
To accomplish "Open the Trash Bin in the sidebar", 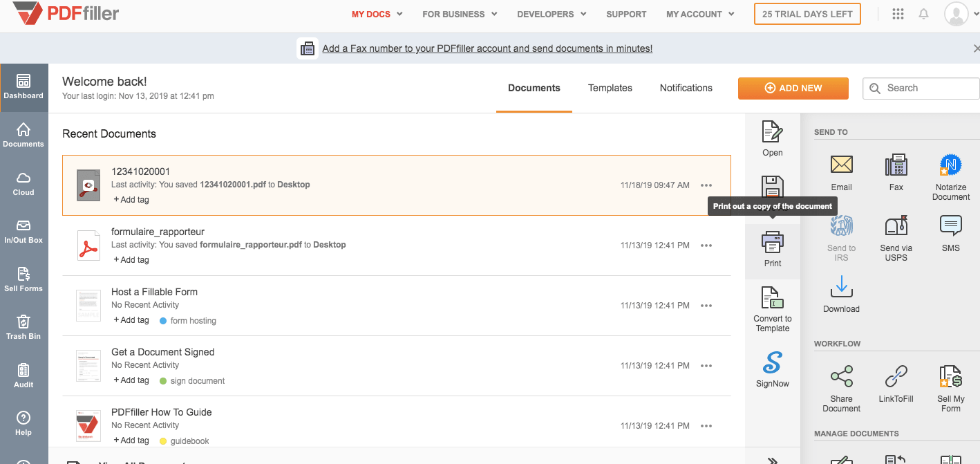I will pos(23,327).
